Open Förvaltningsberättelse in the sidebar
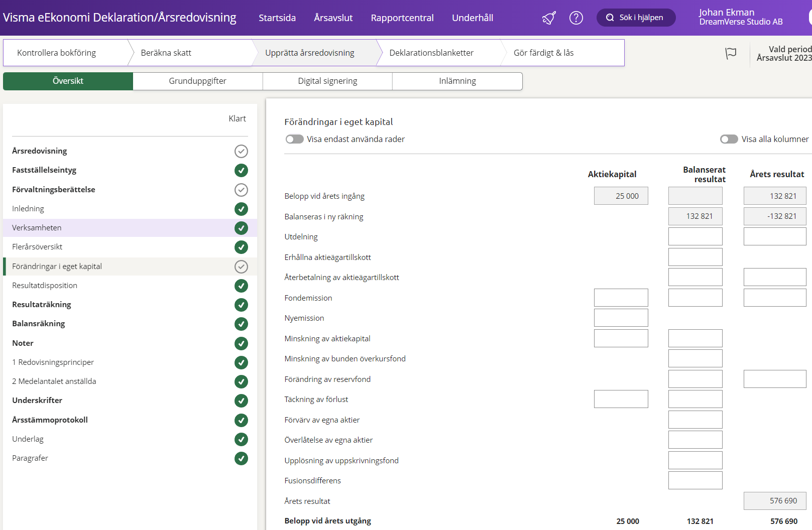Image resolution: width=812 pixels, height=530 pixels. (54, 190)
